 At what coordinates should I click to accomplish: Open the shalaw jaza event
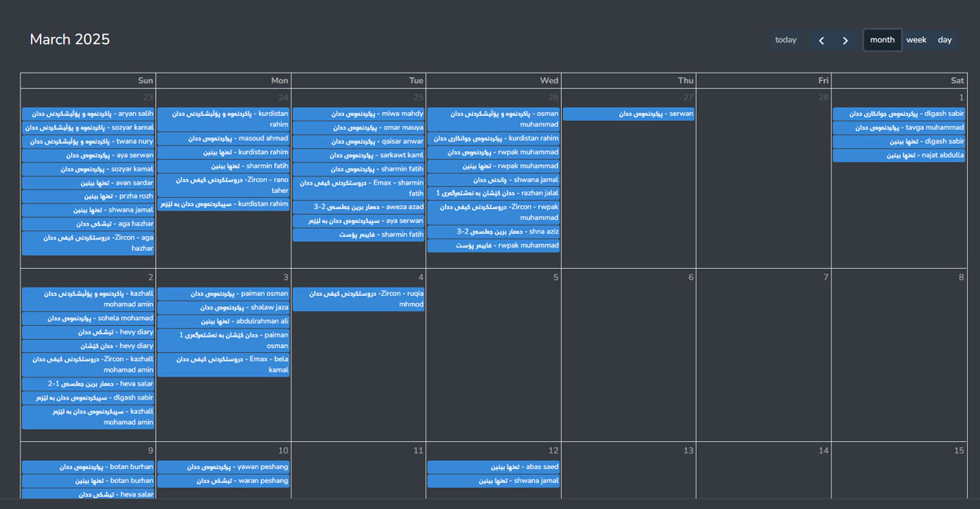223,308
